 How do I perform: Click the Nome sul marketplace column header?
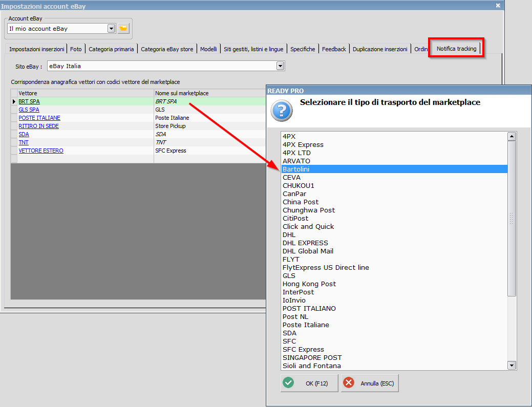coord(210,93)
